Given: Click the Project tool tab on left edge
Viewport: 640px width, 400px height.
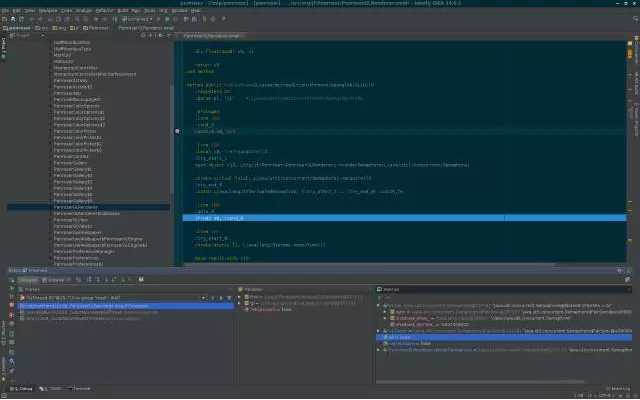Looking at the screenshot, I should 3,48.
